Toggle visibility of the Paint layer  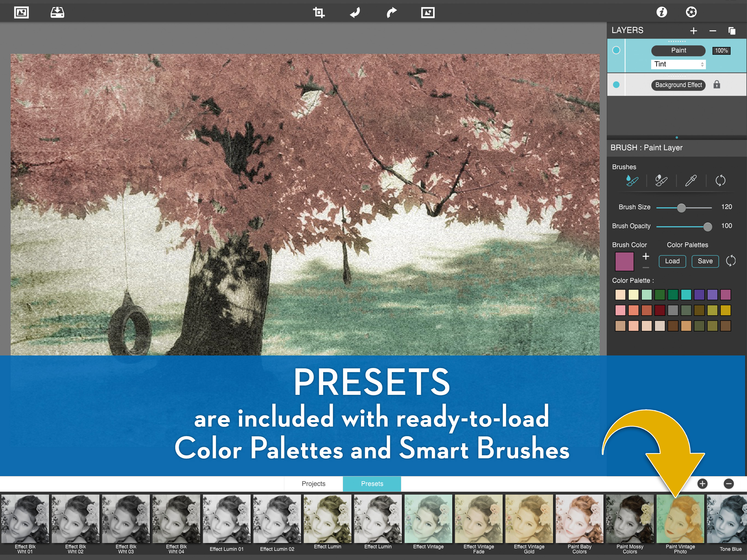[616, 50]
